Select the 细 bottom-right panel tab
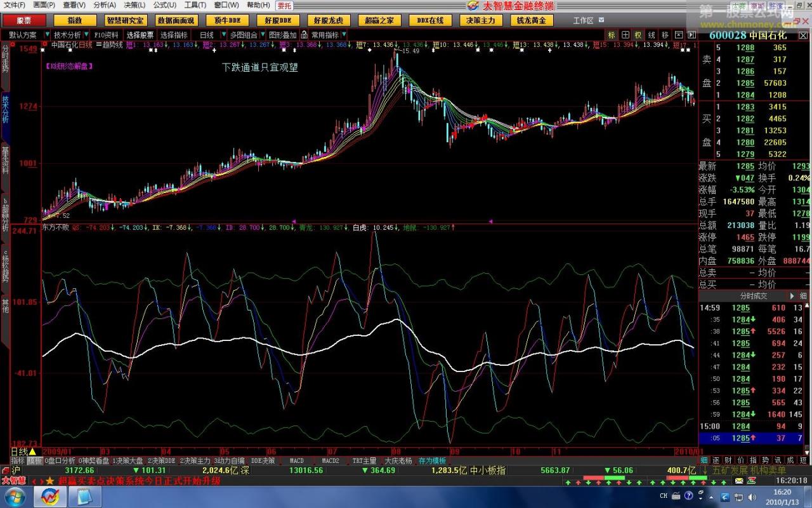This screenshot has height=508, width=812. (703, 460)
